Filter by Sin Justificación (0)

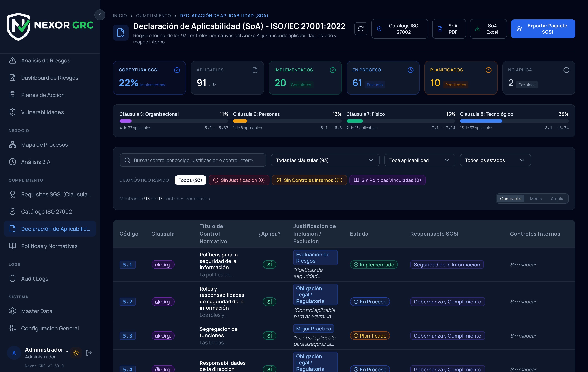[239, 180]
